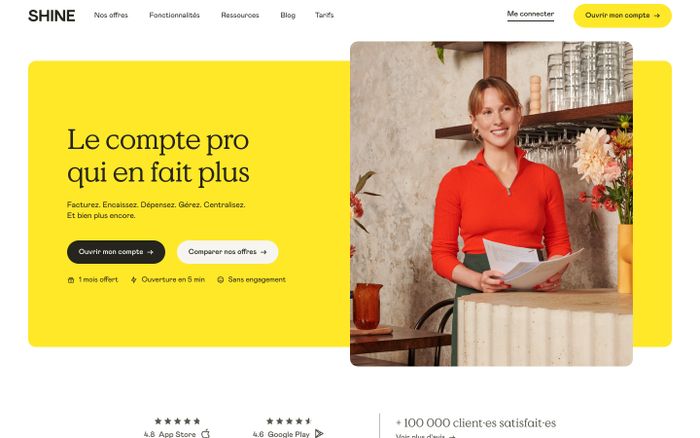Open the Blog page
700x438 pixels.
[288, 15]
